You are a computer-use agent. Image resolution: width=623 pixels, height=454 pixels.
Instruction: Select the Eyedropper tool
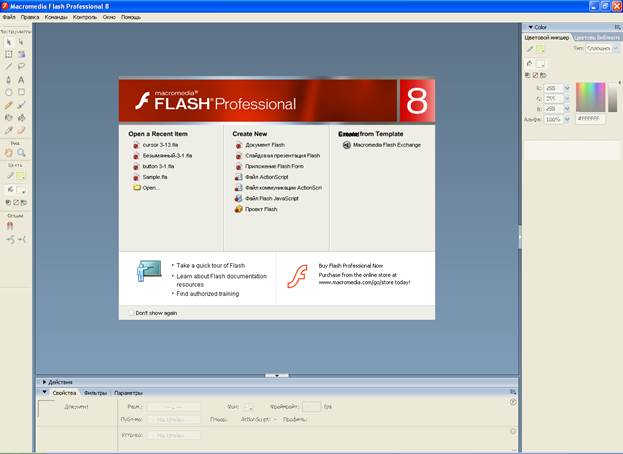coord(9,130)
